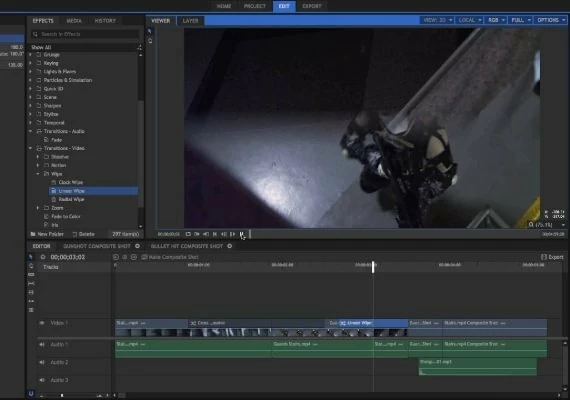
Task: Click the Delete button in Effects
Action: [x=84, y=234]
